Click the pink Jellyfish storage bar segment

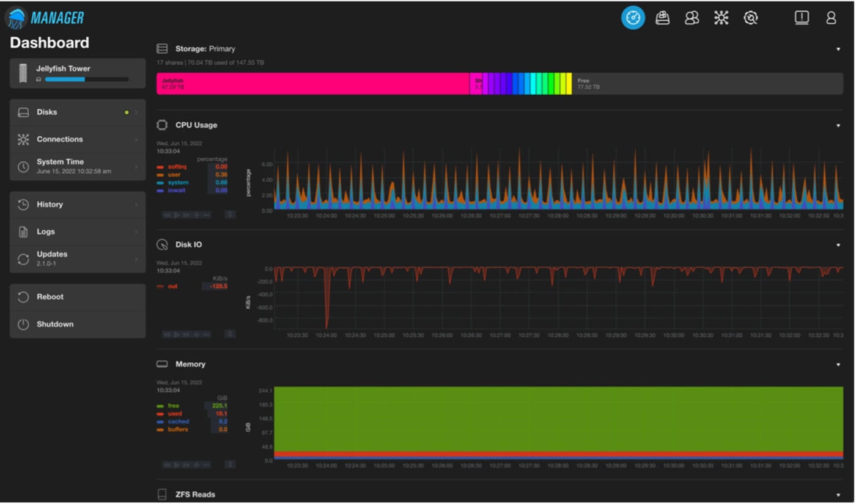point(312,84)
